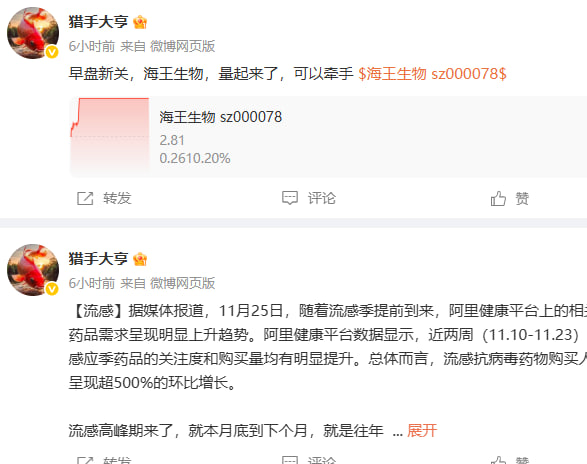Click the crown badge beside second username
The image size is (587, 464).
point(140,259)
